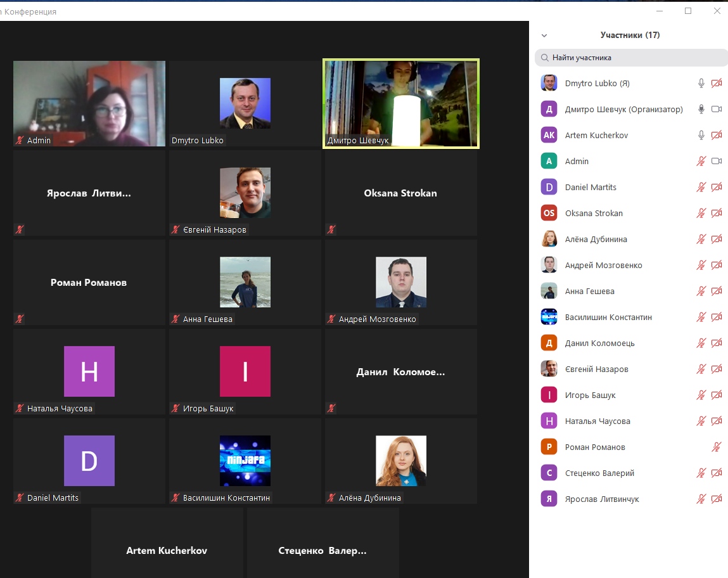728x578 pixels.
Task: Click the muted microphone icon for Admin in list
Action: point(701,161)
